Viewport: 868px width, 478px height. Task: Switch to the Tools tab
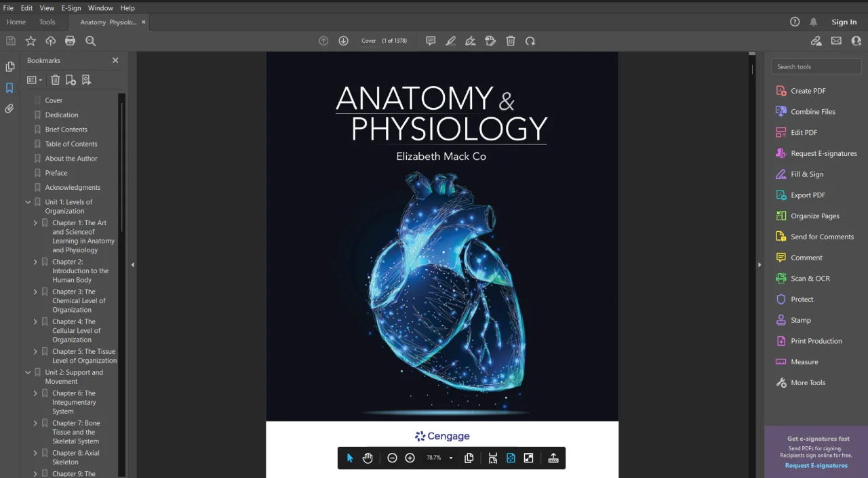(47, 22)
